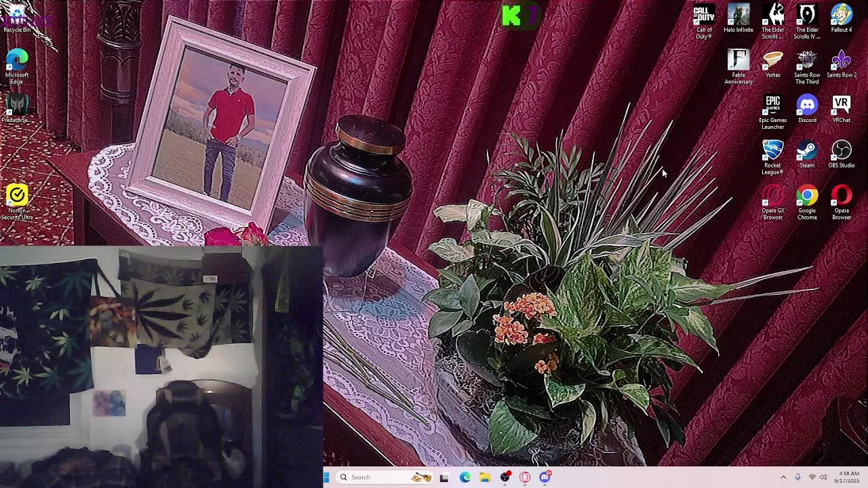Switch to OBS Studio in the taskbar

point(505,477)
